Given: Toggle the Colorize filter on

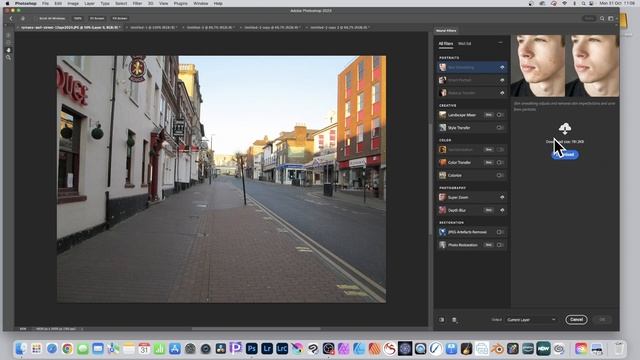Looking at the screenshot, I should pyautogui.click(x=500, y=176).
